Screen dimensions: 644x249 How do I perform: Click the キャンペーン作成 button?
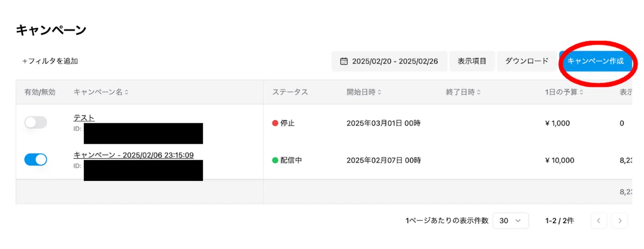click(x=596, y=61)
